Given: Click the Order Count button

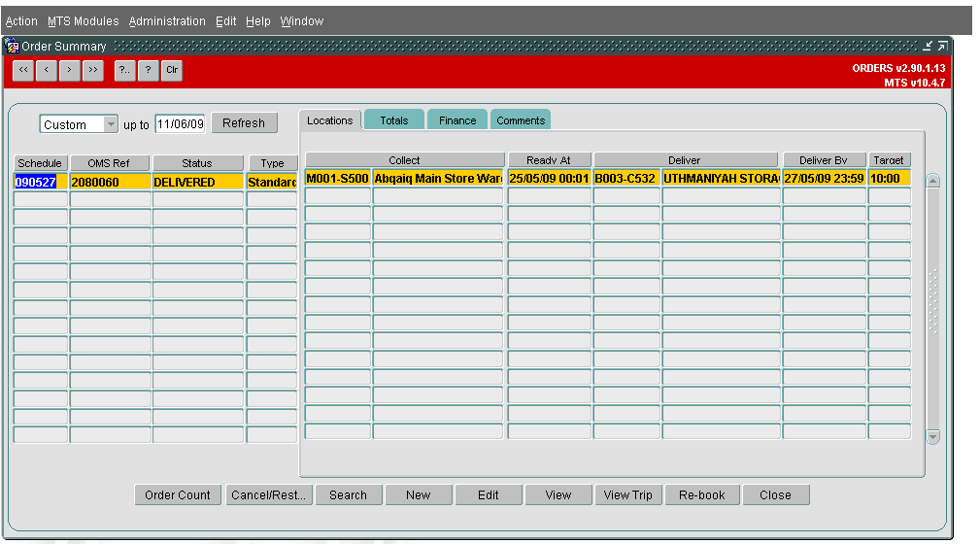Looking at the screenshot, I should coord(178,495).
